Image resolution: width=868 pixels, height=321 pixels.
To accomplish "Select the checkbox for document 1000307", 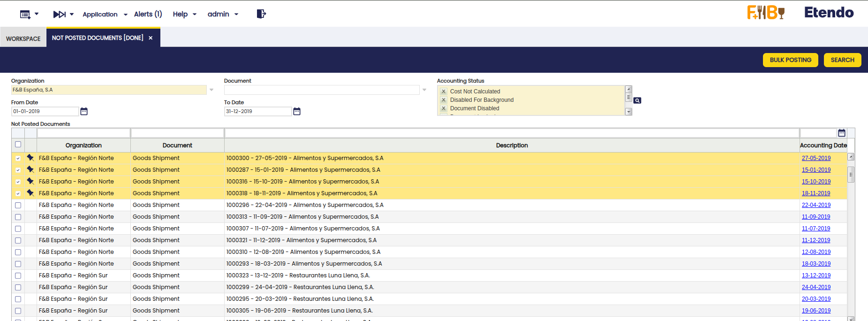I will pos(18,229).
